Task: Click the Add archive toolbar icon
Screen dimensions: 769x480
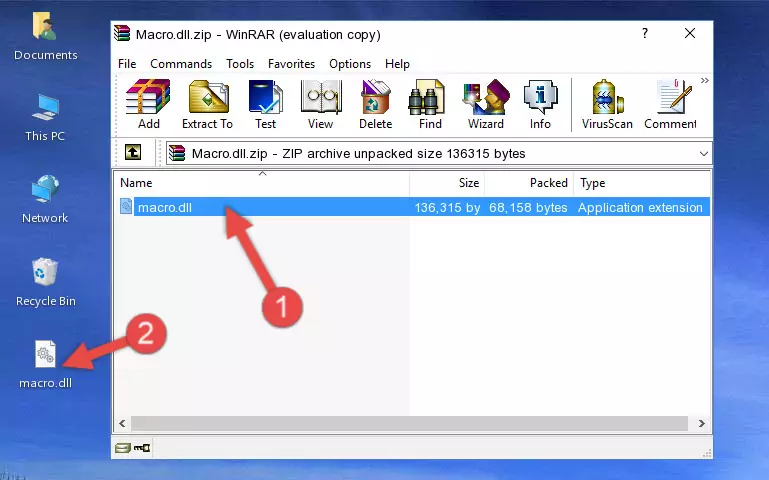Action: [148, 104]
